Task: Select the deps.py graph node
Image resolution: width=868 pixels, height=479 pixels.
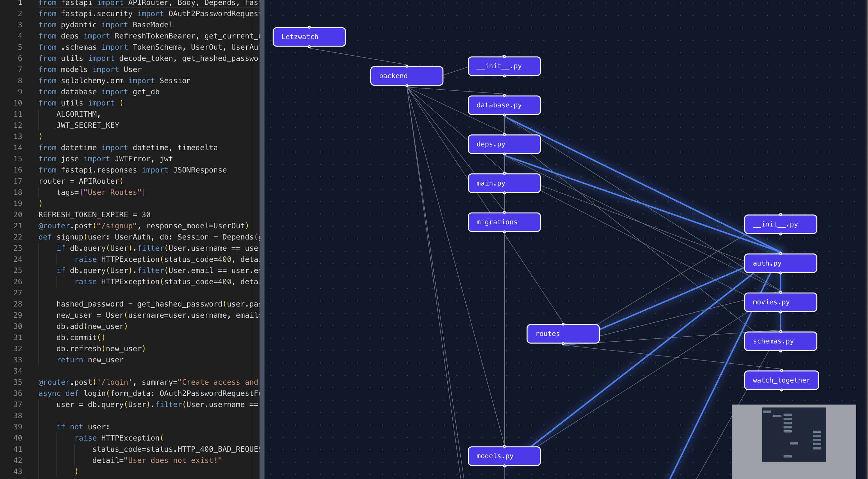Action: (x=504, y=144)
